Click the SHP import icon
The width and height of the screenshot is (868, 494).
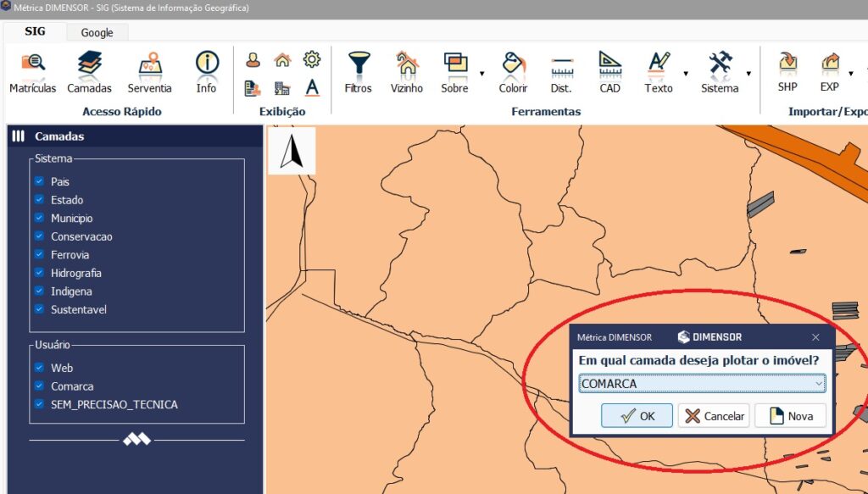click(787, 62)
